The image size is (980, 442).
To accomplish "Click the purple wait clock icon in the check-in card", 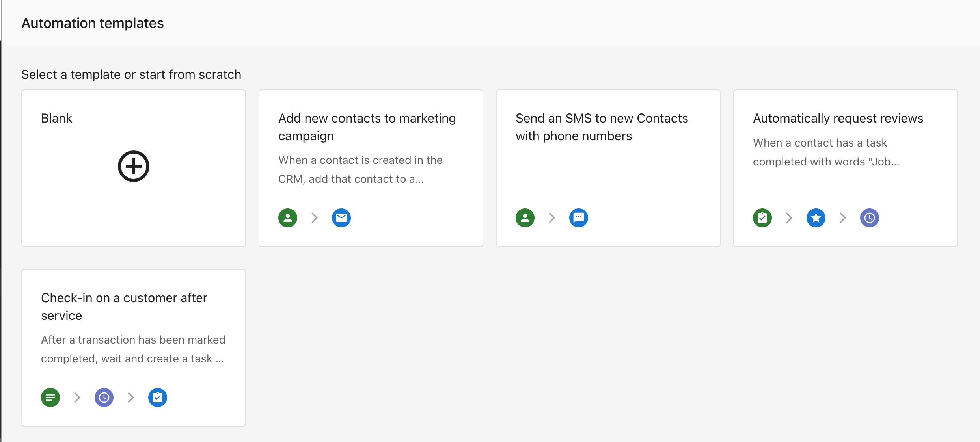I will click(x=104, y=397).
